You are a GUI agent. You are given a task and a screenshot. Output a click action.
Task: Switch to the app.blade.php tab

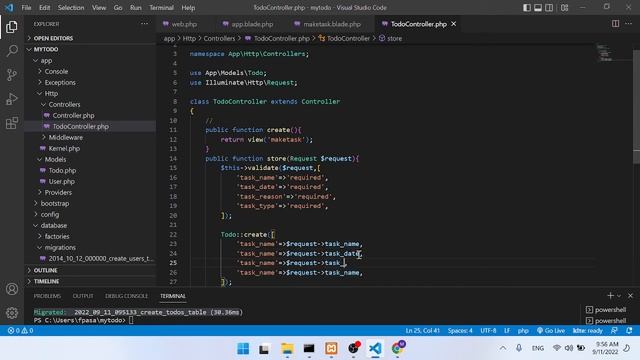click(x=248, y=24)
